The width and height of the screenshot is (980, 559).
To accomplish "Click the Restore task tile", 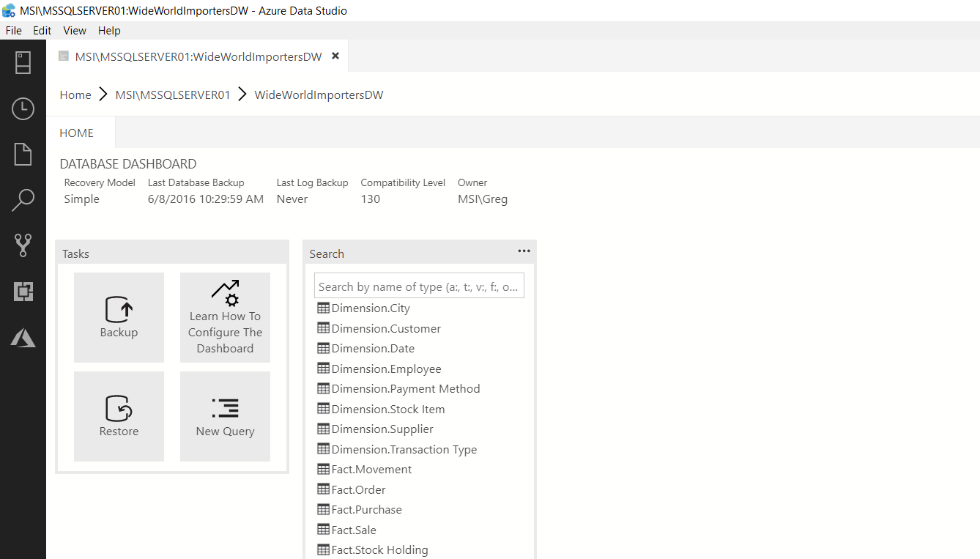I will coord(119,416).
